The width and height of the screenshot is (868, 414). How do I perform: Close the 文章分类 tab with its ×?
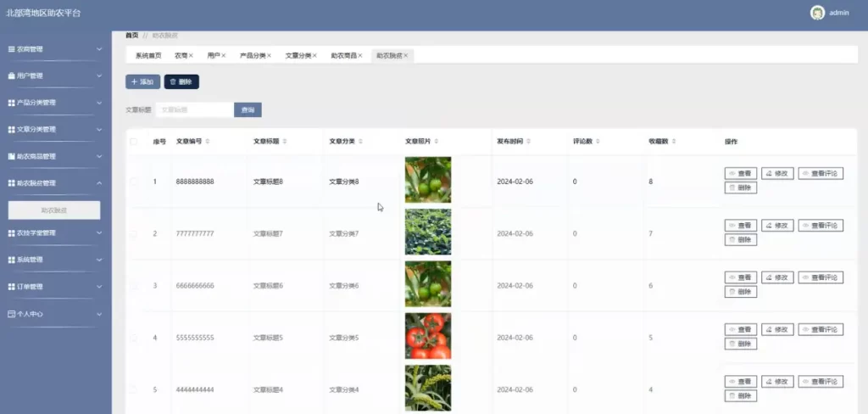(x=314, y=55)
